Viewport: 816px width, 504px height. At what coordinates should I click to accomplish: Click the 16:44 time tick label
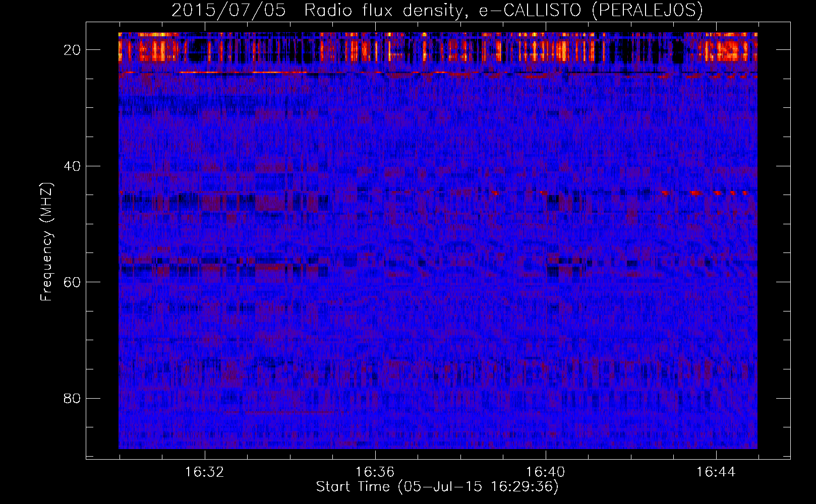[x=716, y=472]
